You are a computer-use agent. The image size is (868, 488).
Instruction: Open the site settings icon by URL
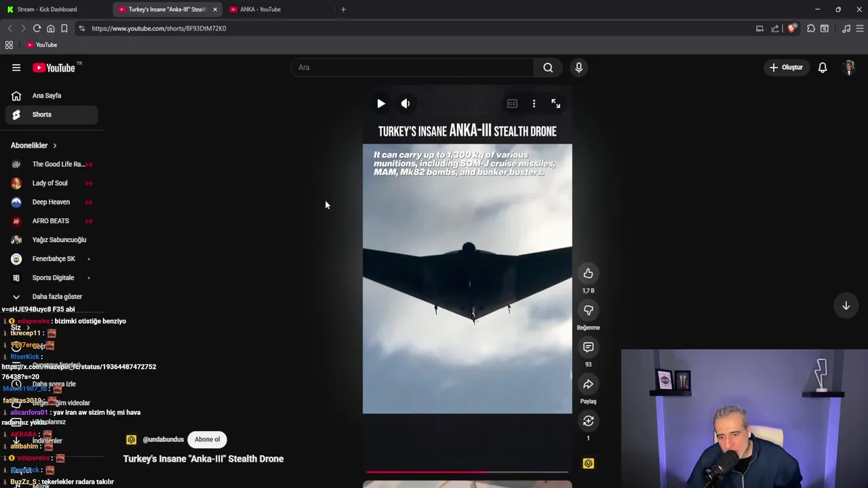[x=81, y=28]
